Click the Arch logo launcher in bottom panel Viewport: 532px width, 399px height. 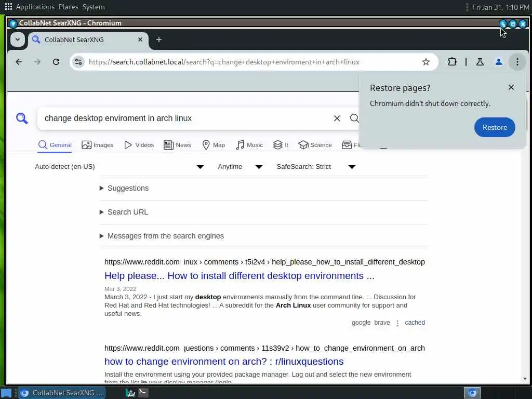130,393
